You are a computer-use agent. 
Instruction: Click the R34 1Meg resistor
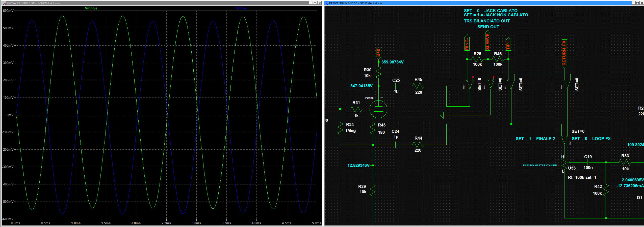pyautogui.click(x=340, y=128)
